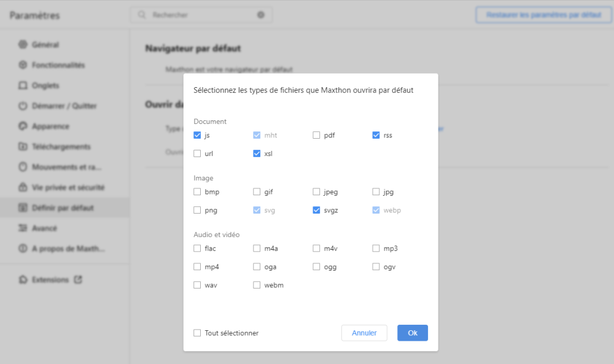Select the Apparence palette icon
The image size is (614, 364).
click(x=23, y=126)
